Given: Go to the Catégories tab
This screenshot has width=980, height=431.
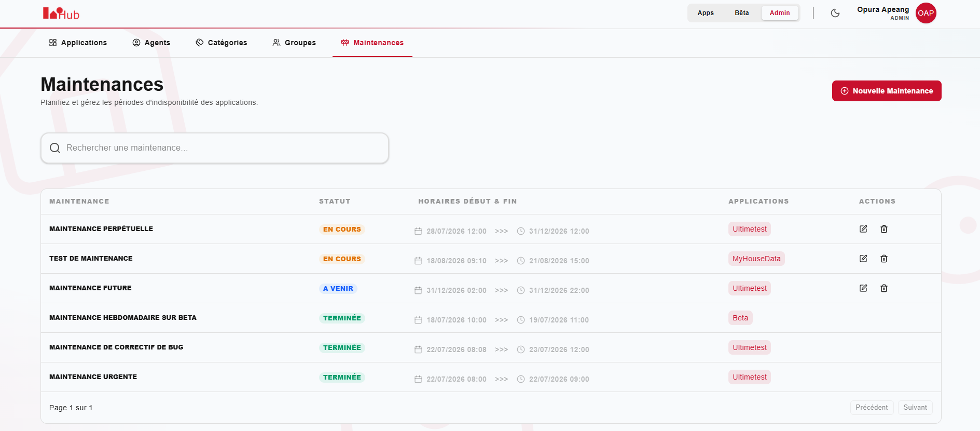Looking at the screenshot, I should (221, 43).
